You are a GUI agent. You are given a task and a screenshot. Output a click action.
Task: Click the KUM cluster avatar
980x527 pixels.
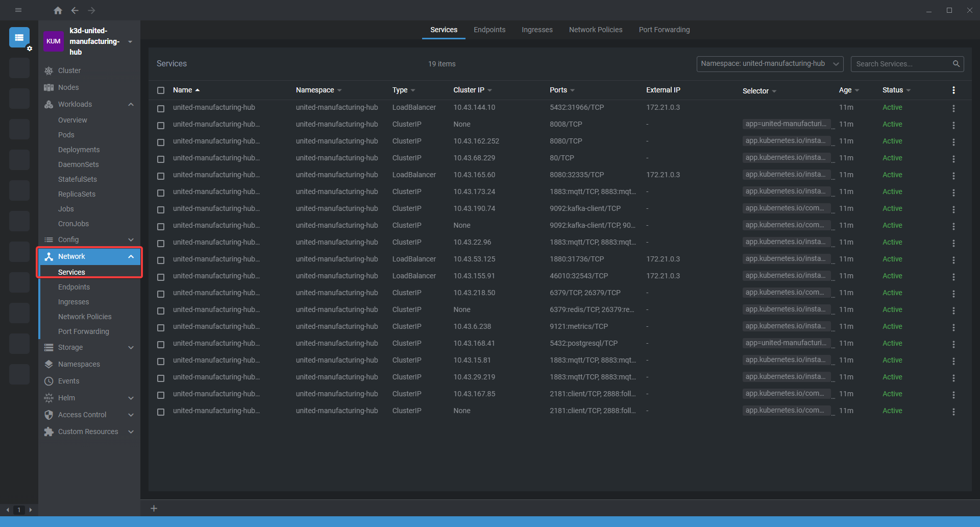tap(53, 41)
